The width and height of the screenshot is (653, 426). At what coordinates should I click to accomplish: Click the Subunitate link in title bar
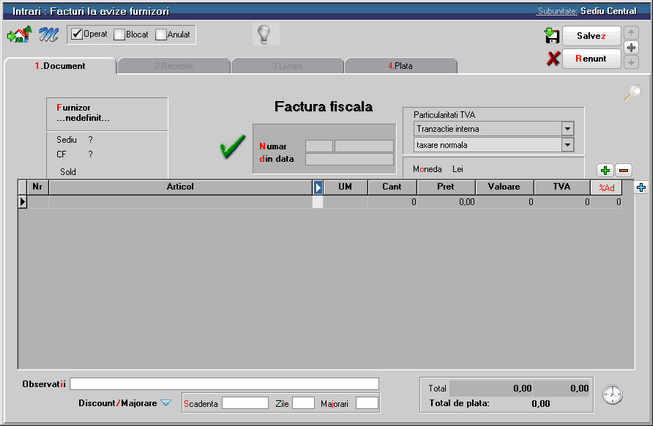click(557, 11)
